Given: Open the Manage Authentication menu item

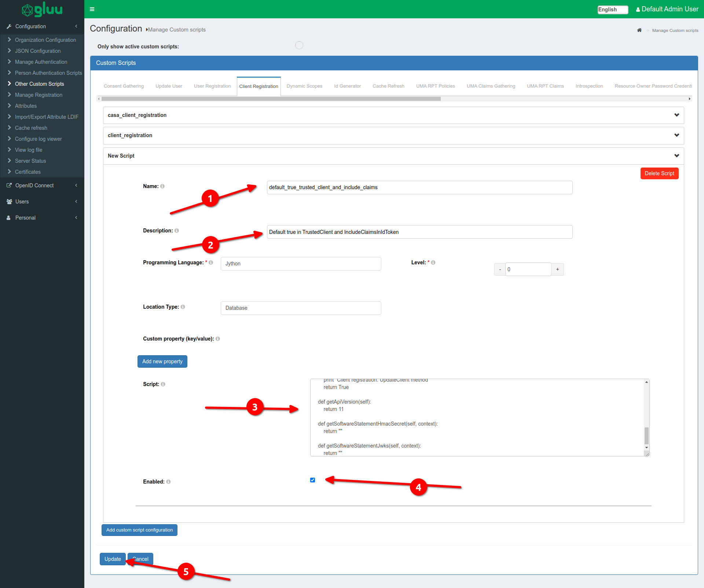Looking at the screenshot, I should 41,62.
